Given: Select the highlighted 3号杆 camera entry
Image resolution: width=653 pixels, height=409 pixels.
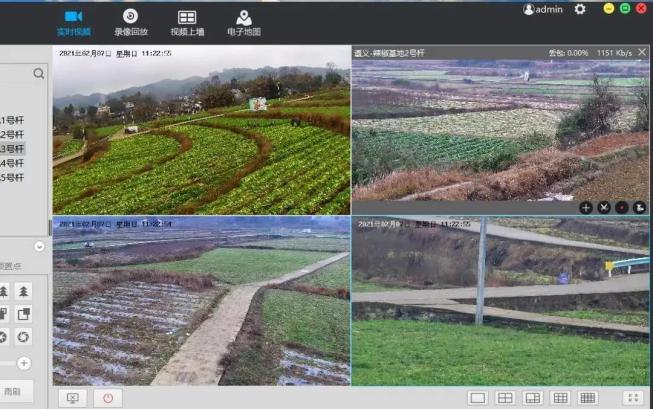Looking at the screenshot, I should [x=12, y=149].
